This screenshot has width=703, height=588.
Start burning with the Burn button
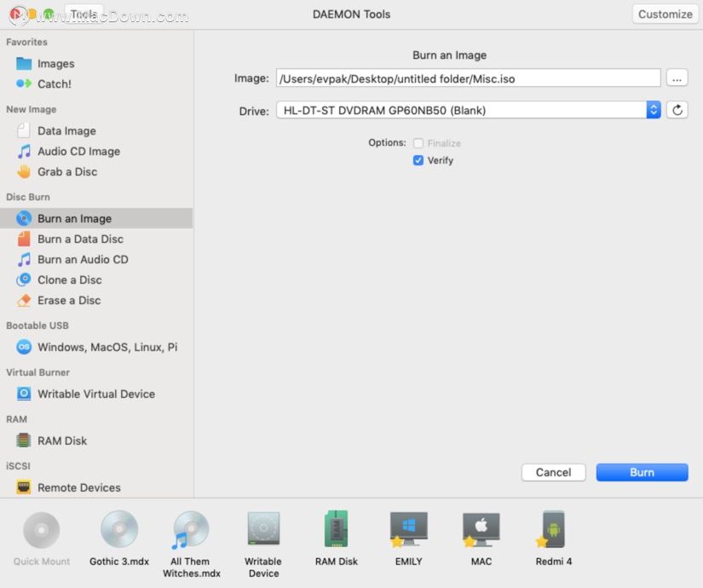pyautogui.click(x=642, y=472)
